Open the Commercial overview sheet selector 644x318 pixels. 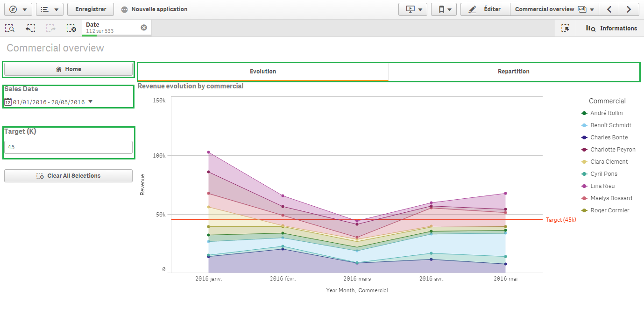554,9
